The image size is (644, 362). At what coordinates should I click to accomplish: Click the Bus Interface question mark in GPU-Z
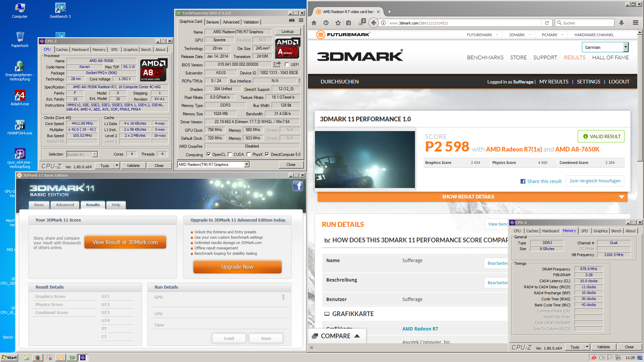coord(299,81)
